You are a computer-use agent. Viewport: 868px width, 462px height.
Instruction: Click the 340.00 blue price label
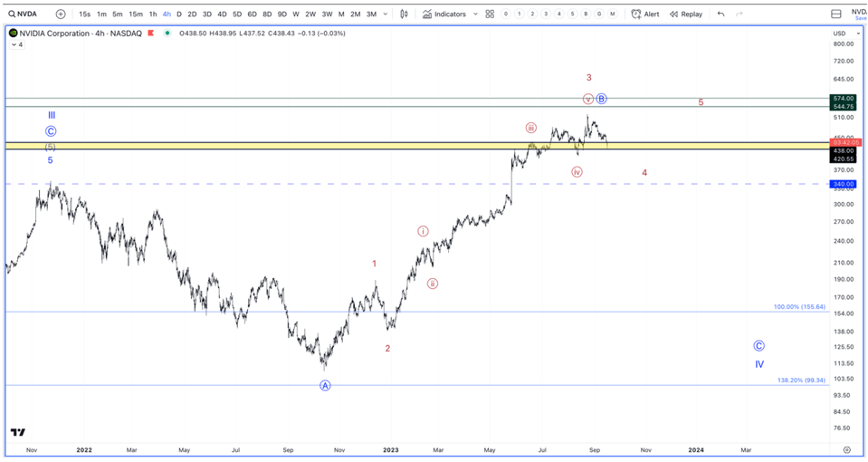pos(842,184)
